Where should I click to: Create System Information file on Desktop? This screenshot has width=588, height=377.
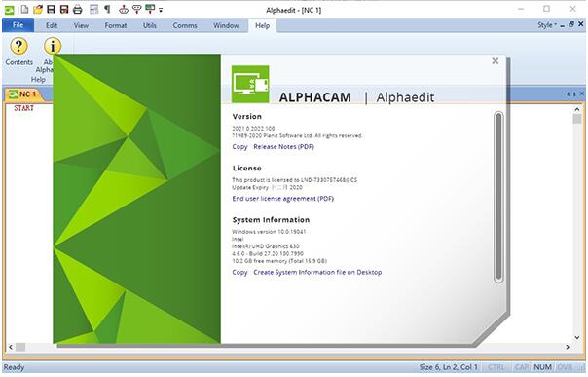pos(317,273)
